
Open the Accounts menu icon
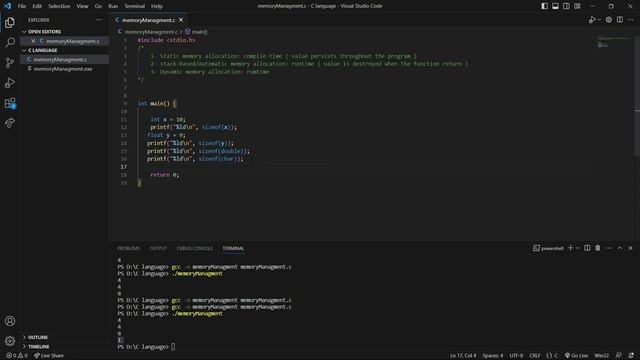(x=10, y=321)
